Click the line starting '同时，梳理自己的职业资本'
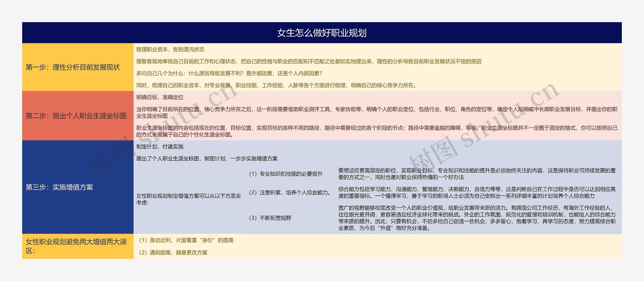This screenshot has height=281, width=644. [x=277, y=86]
